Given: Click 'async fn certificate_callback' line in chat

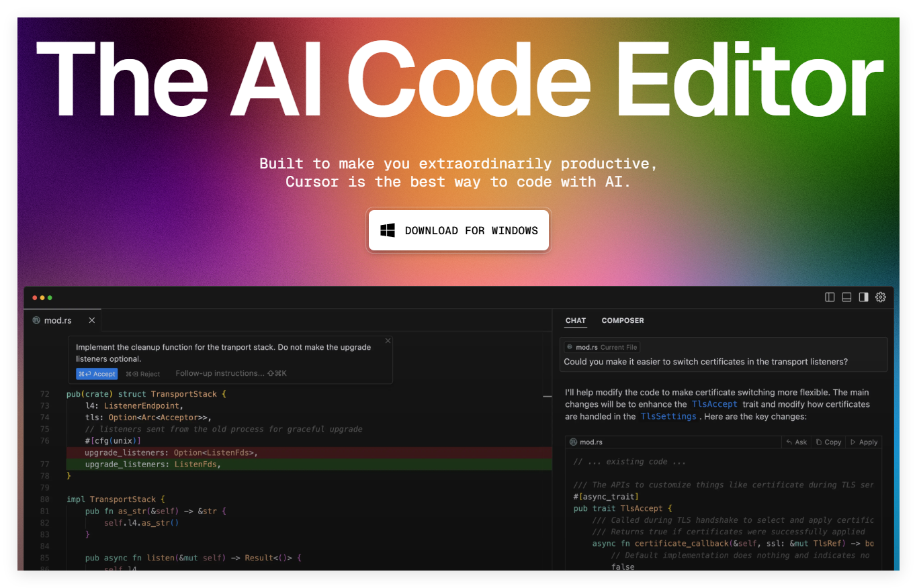Looking at the screenshot, I should [x=733, y=543].
